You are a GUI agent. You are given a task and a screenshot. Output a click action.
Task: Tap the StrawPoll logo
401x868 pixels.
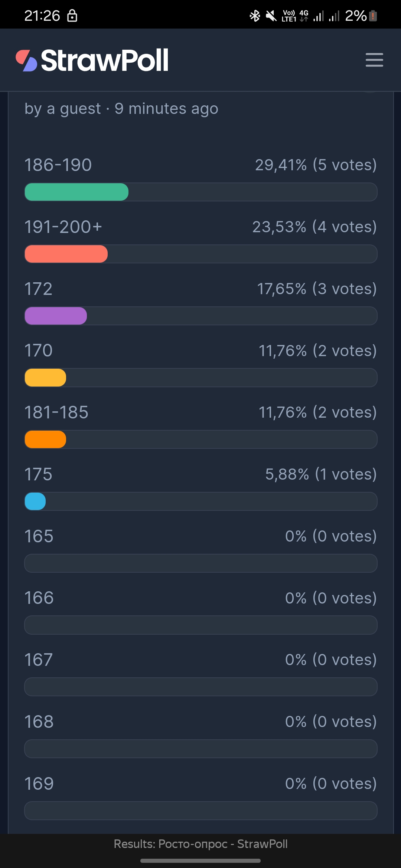[x=92, y=60]
